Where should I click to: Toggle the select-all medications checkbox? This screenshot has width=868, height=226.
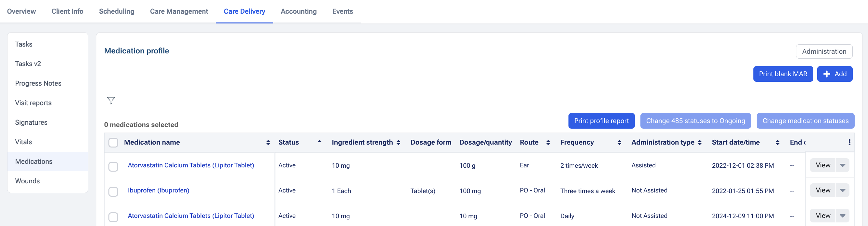(x=113, y=142)
